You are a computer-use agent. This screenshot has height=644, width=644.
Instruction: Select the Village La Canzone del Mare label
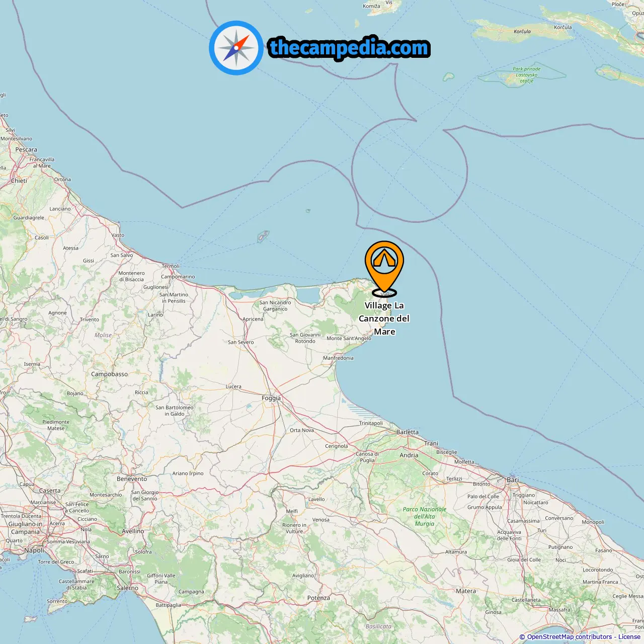click(384, 318)
